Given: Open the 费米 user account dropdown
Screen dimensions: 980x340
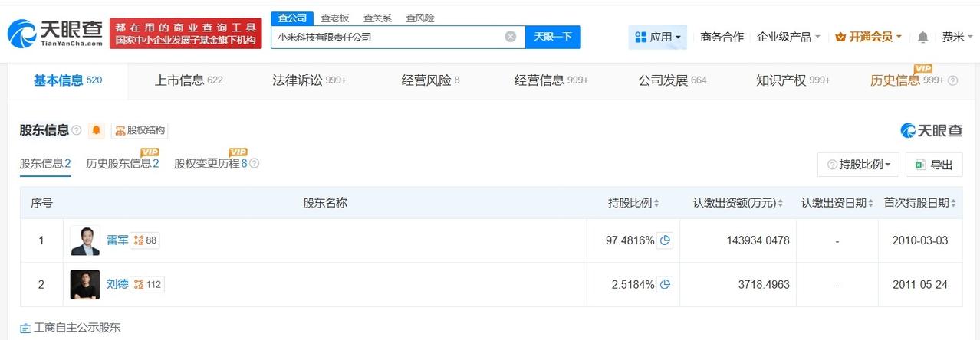Looking at the screenshot, I should coord(957,37).
